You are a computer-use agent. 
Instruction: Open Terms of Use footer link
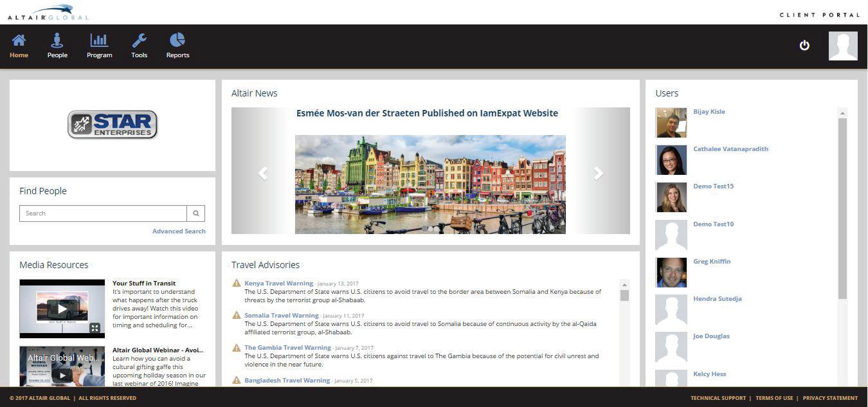tap(774, 398)
